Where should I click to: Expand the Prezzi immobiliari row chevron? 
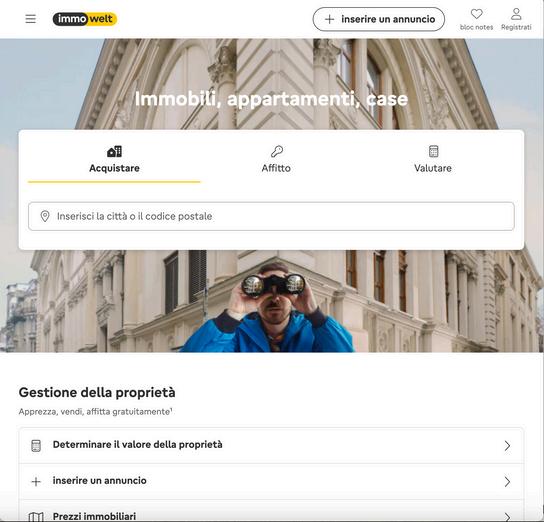[x=507, y=517]
